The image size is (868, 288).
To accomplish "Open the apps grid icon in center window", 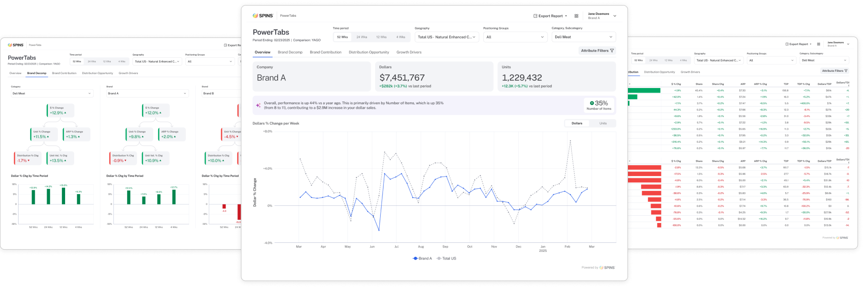I will 576,16.
